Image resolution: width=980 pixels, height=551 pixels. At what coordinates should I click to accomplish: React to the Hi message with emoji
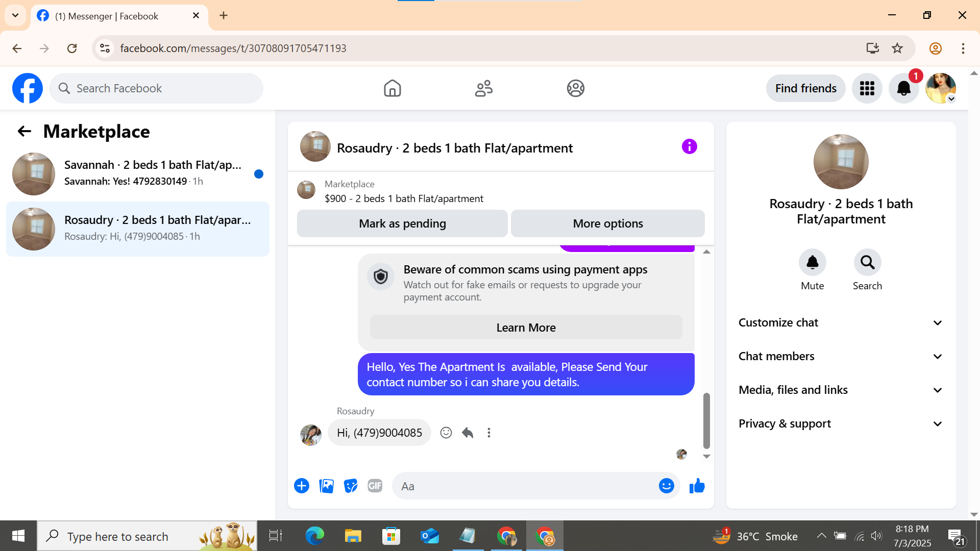446,433
